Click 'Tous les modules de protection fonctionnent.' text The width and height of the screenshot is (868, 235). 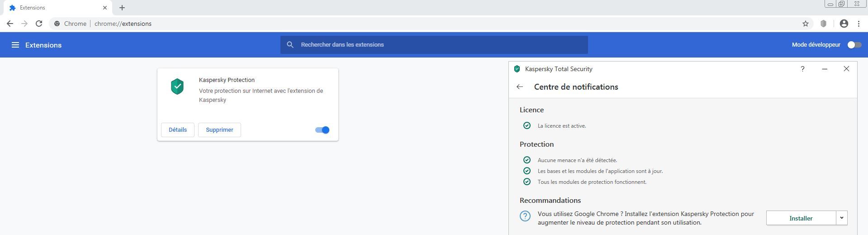[x=592, y=182]
